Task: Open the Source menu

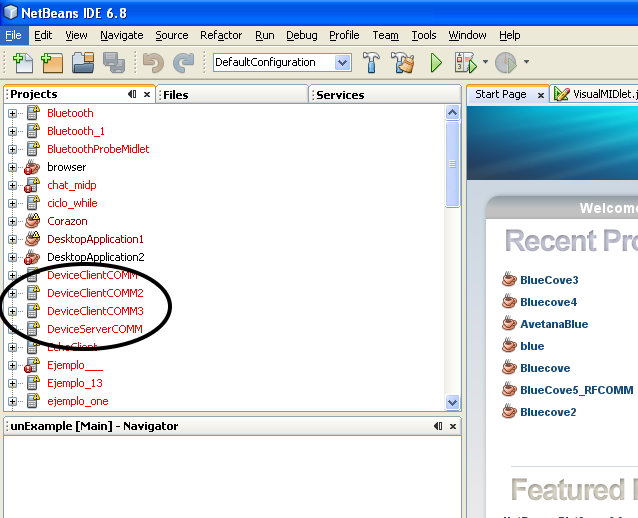Action: (172, 35)
